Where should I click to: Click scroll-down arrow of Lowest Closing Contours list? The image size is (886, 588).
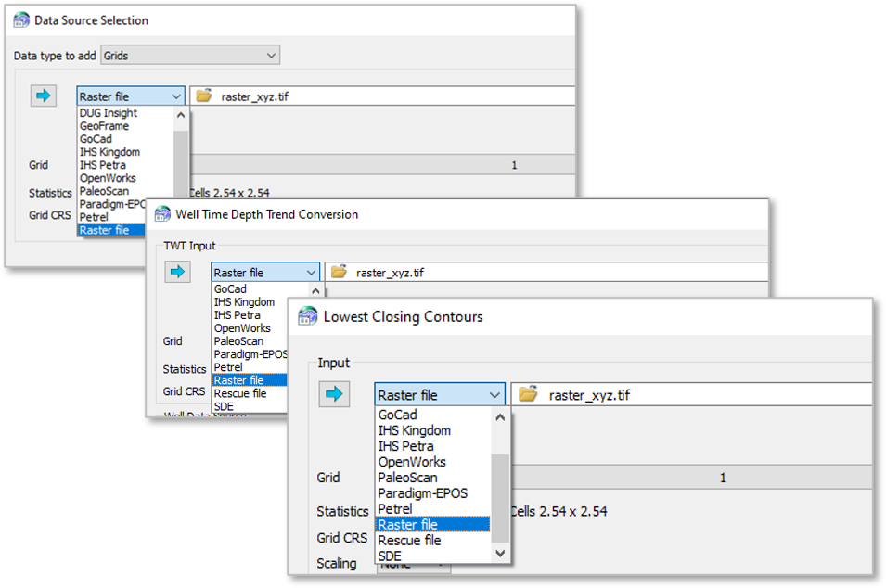[x=500, y=553]
